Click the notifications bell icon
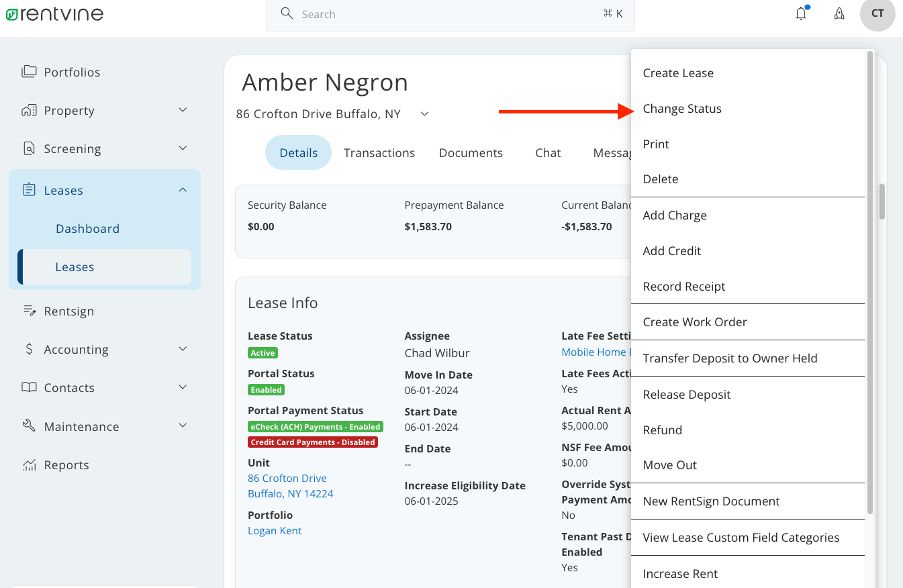 click(x=801, y=13)
